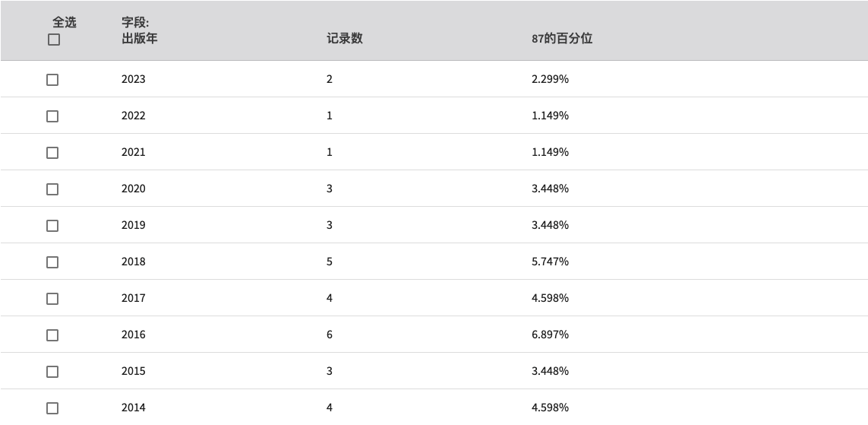This screenshot has height=425, width=868.
Task: Click the record count 6 for 2016
Action: pos(330,335)
